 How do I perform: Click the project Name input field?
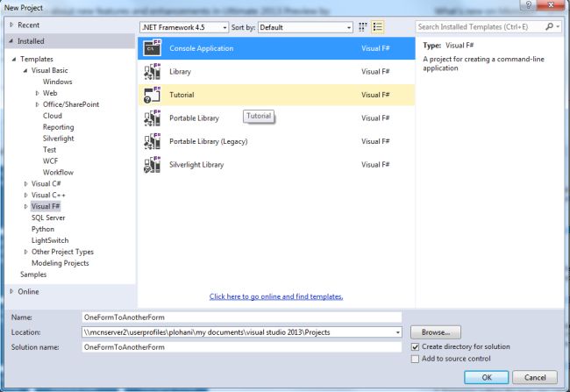click(242, 317)
